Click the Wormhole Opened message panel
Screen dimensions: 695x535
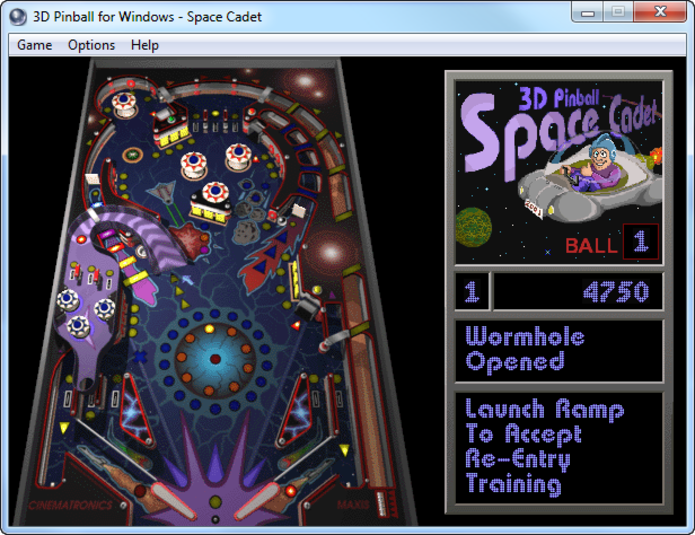point(558,349)
